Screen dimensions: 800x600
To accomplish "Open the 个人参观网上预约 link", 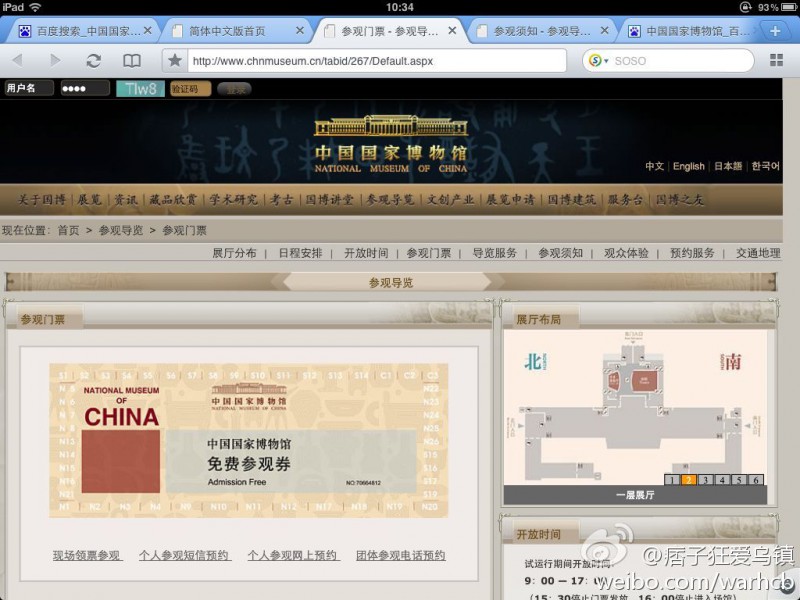I will 292,555.
